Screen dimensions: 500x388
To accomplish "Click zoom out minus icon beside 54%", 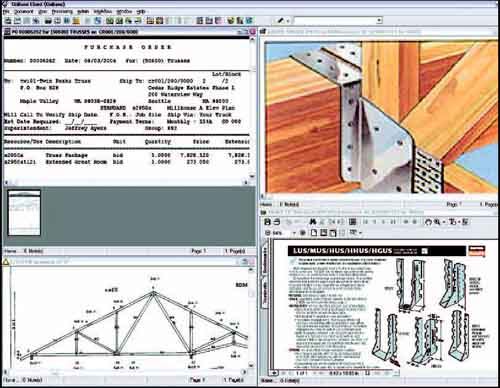I will pyautogui.click(x=267, y=233).
